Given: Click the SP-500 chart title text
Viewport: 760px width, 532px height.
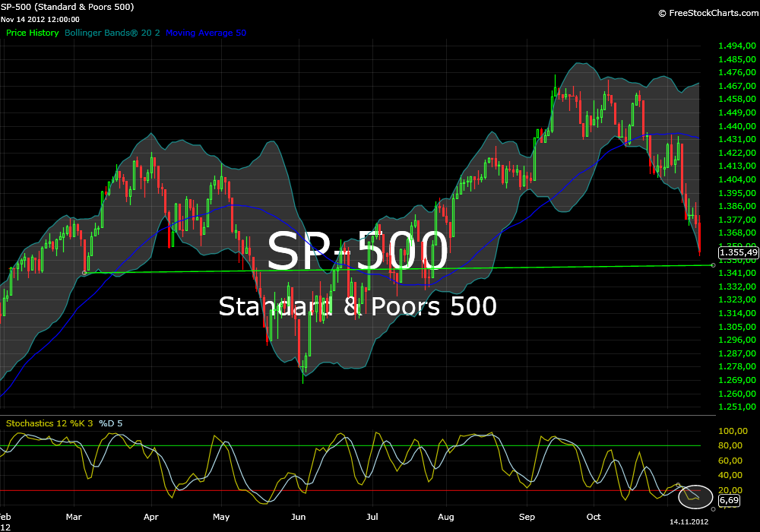Looking at the screenshot, I should pyautogui.click(x=68, y=7).
